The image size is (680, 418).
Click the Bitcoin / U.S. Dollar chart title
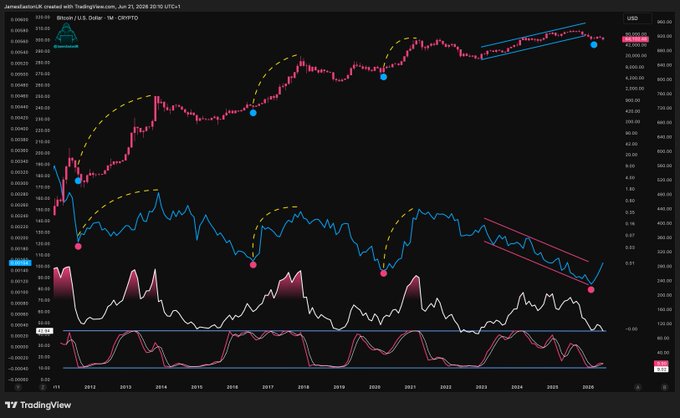point(97,18)
